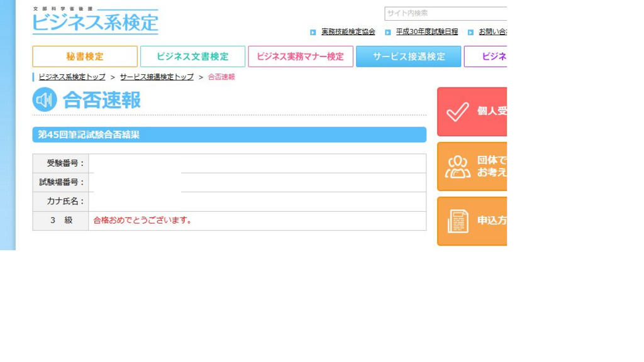The height and width of the screenshot is (362, 644).
Task: Click the orange 申込方 banner button
Action: tap(472, 221)
